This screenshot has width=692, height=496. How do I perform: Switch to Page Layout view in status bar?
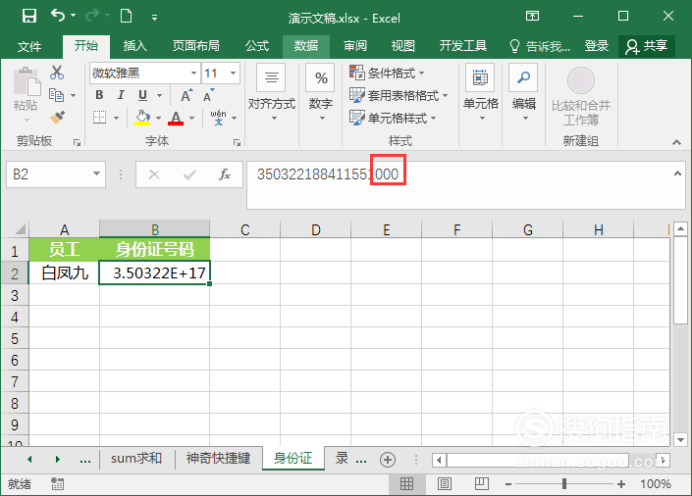[x=444, y=484]
